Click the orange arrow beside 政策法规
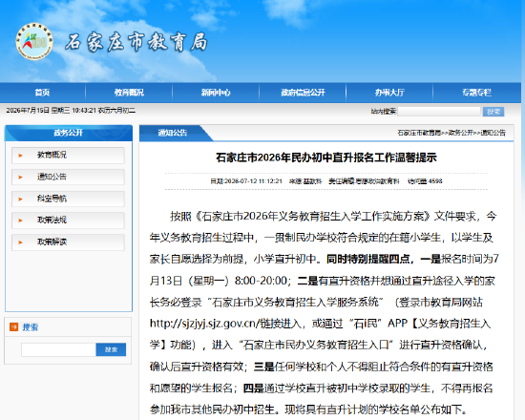The image size is (525, 420). click(x=20, y=220)
